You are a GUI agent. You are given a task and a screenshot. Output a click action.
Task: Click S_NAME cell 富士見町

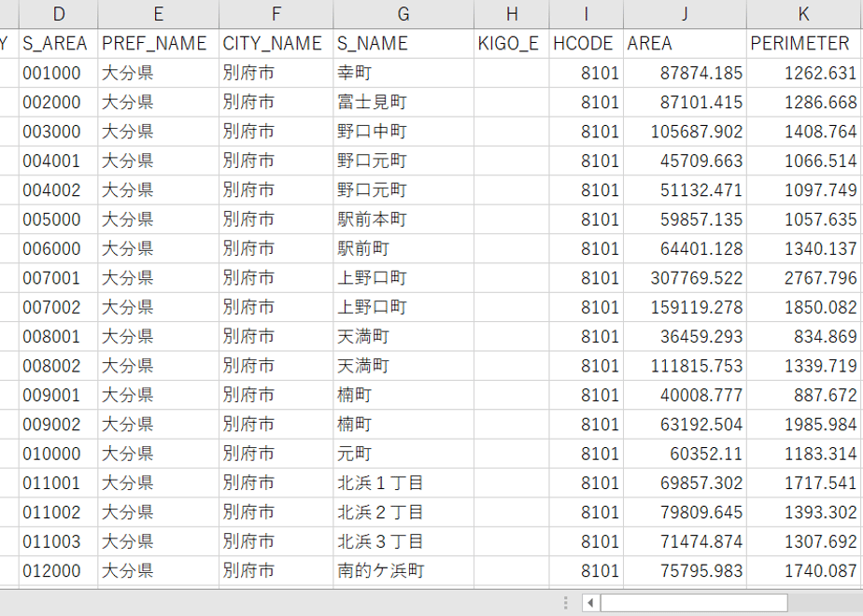pos(403,103)
